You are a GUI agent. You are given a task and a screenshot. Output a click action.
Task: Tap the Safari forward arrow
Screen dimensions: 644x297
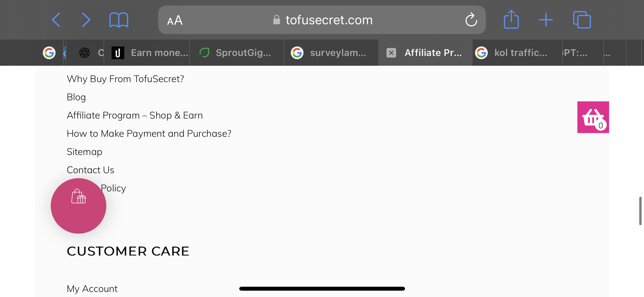(86, 20)
